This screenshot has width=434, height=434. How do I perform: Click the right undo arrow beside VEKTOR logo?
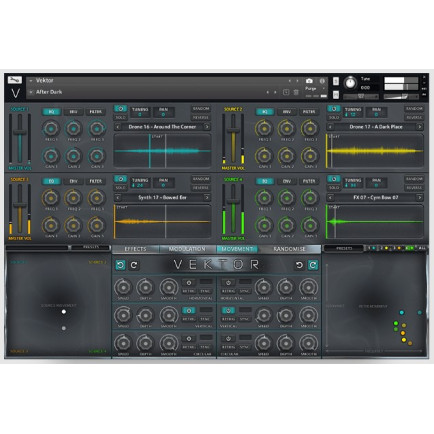[299, 265]
